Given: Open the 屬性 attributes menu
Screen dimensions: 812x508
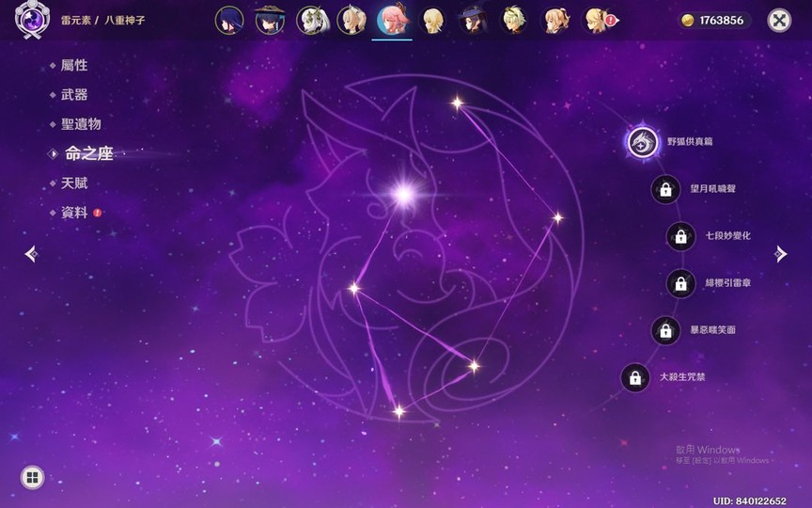Looking at the screenshot, I should tap(74, 65).
